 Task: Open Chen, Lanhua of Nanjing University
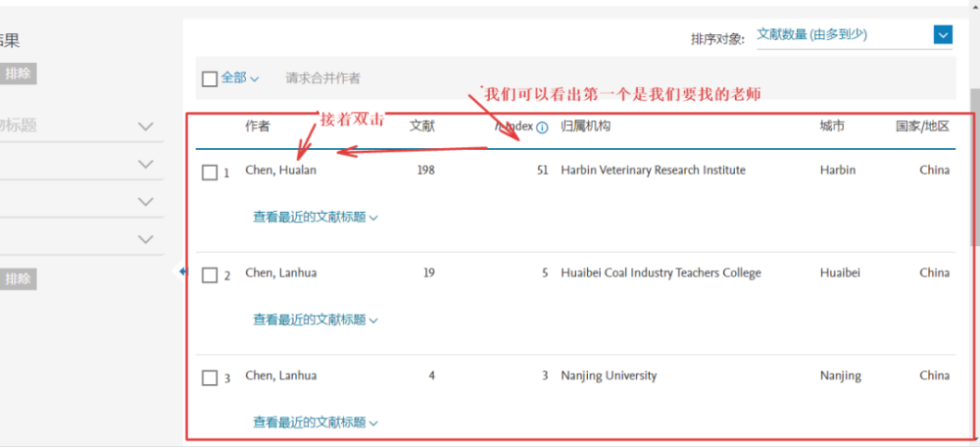pyautogui.click(x=280, y=375)
